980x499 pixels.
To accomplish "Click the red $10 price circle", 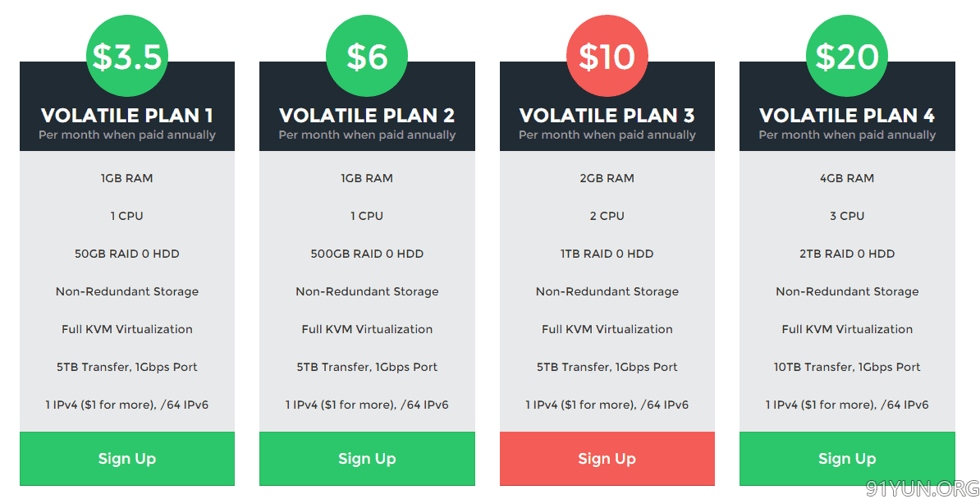I will 607,56.
